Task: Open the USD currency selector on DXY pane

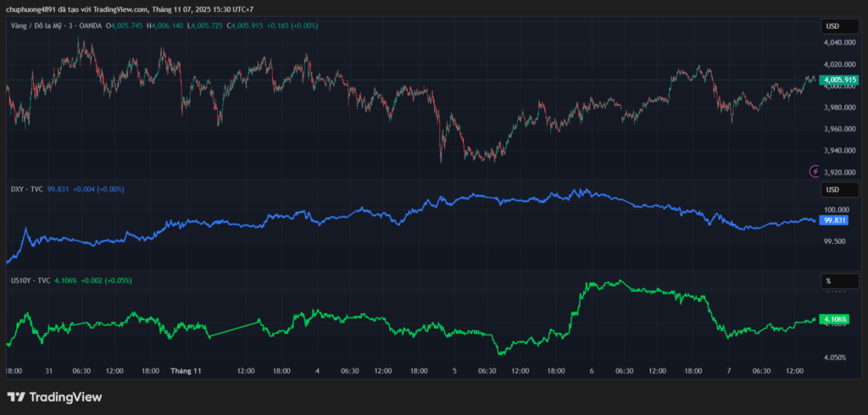Action: click(832, 189)
